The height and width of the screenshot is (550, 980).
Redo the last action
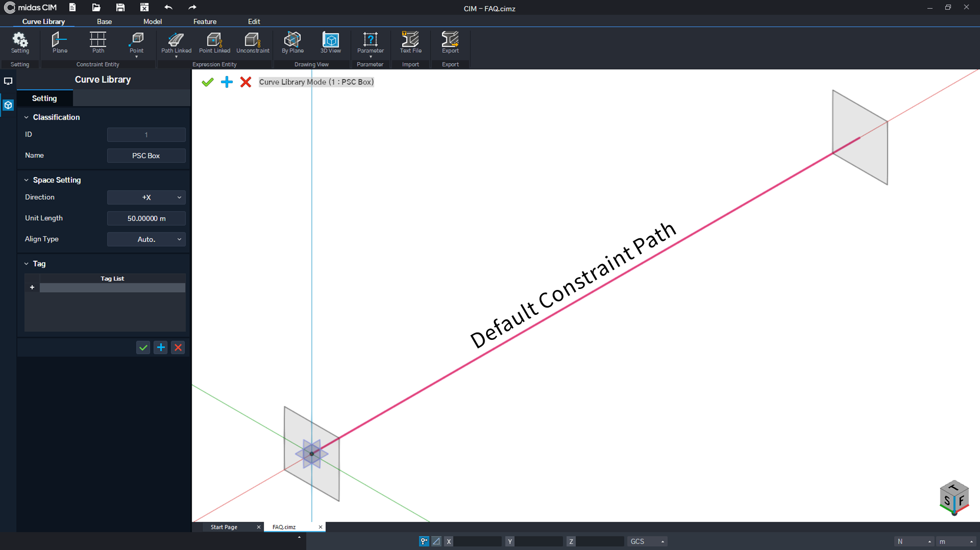pos(192,7)
